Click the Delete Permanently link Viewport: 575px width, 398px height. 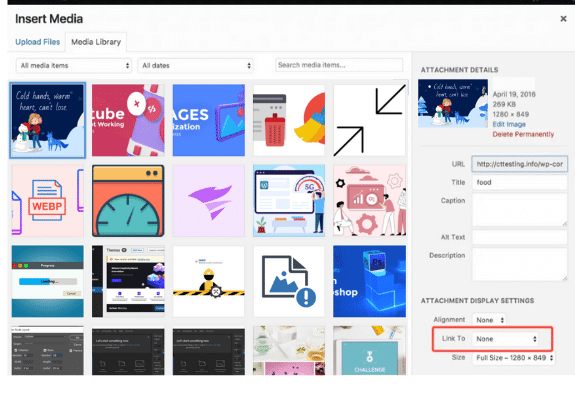point(523,134)
